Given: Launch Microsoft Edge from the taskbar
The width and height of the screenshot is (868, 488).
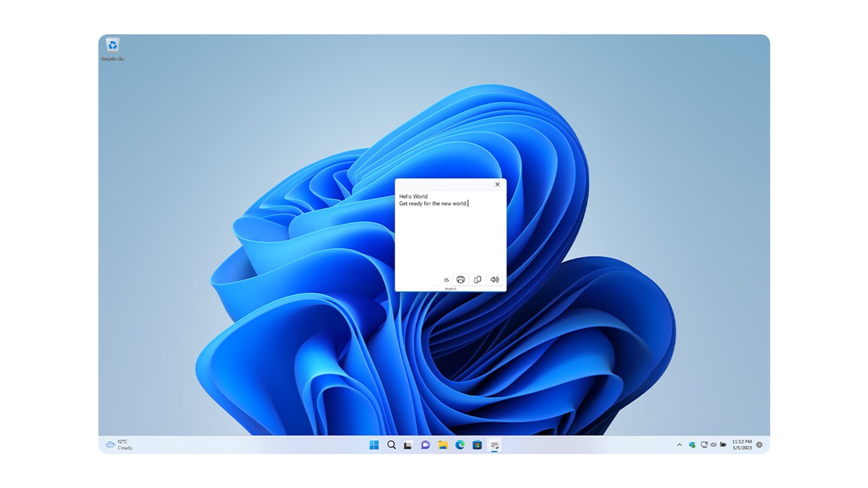Looking at the screenshot, I should [459, 443].
